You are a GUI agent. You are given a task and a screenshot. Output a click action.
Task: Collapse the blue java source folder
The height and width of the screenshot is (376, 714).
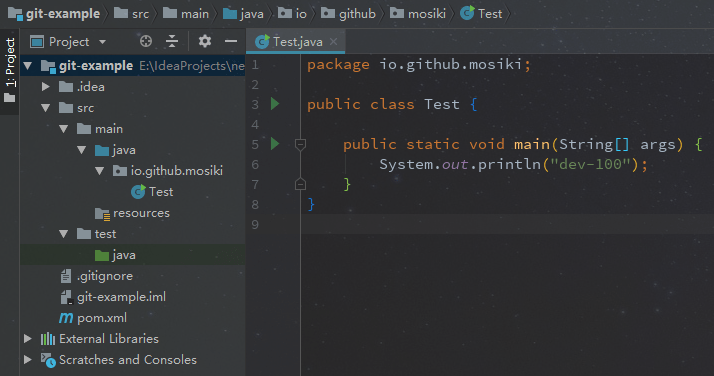pyautogui.click(x=82, y=150)
